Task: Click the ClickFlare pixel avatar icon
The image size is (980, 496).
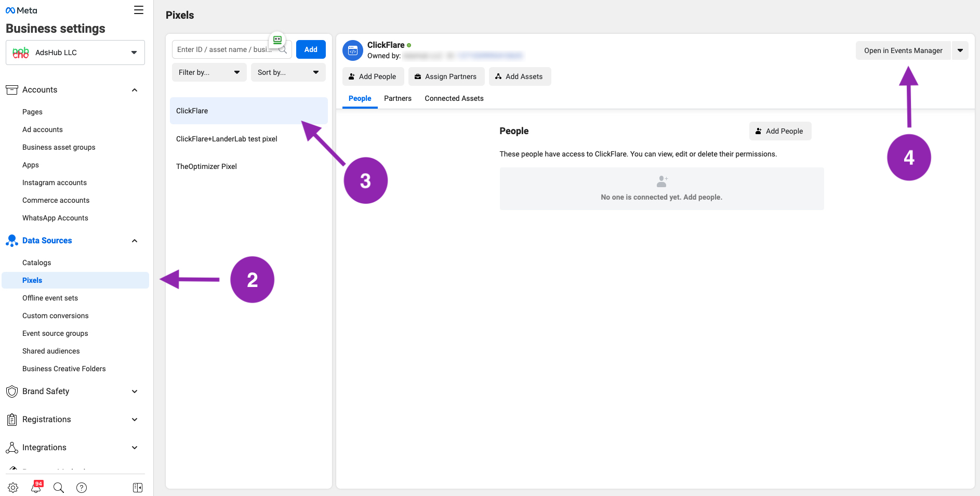Action: coord(353,50)
